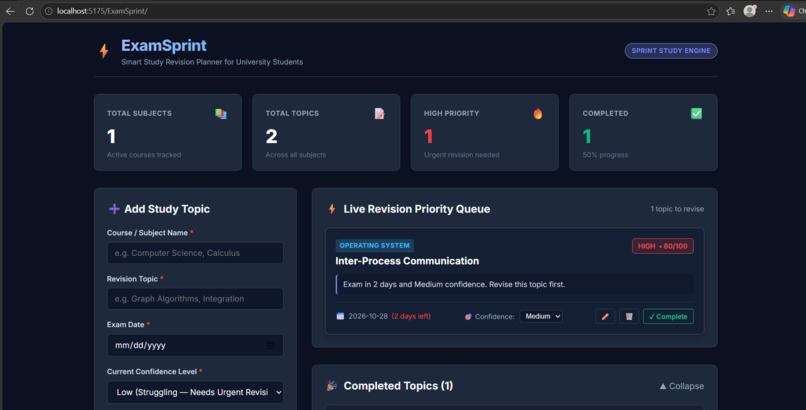Click the Operating System subject tag
The width and height of the screenshot is (806, 410).
coord(374,246)
